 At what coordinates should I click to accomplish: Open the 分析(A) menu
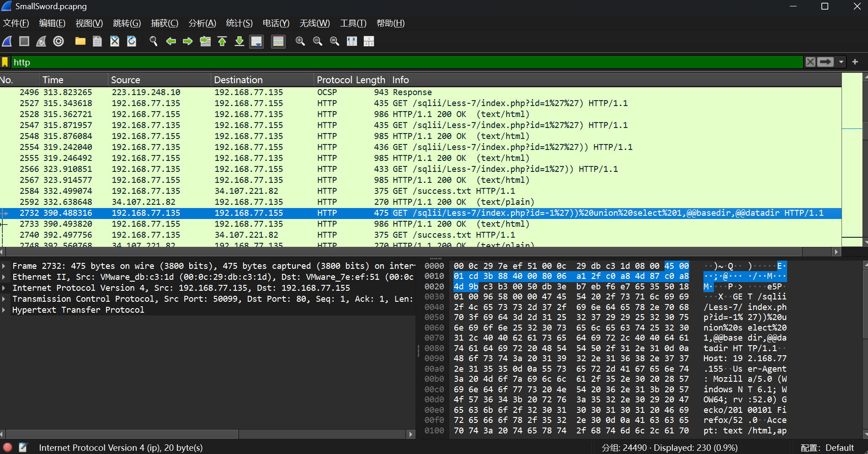[202, 23]
